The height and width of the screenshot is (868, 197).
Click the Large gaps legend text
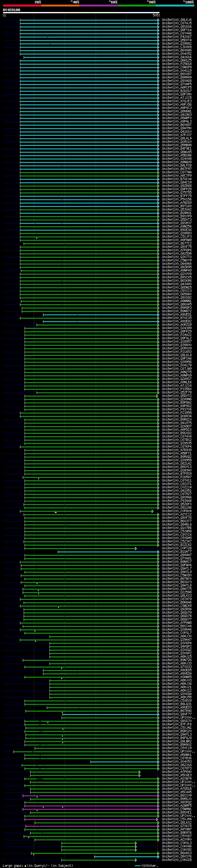click(x=38, y=865)
